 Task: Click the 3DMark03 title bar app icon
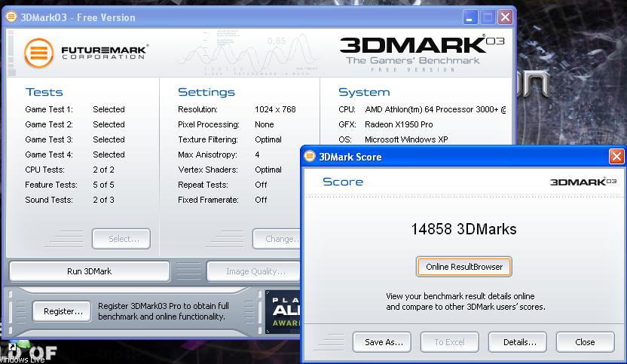click(11, 17)
